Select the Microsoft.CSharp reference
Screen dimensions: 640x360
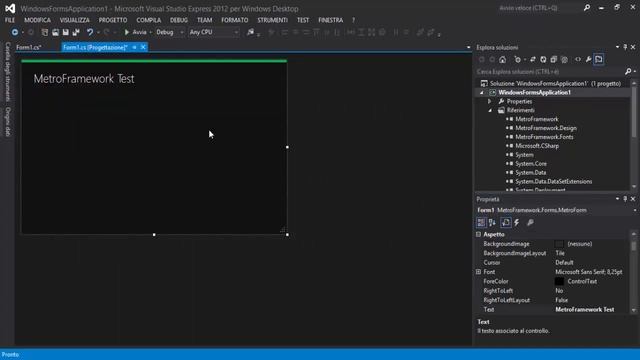(537, 146)
